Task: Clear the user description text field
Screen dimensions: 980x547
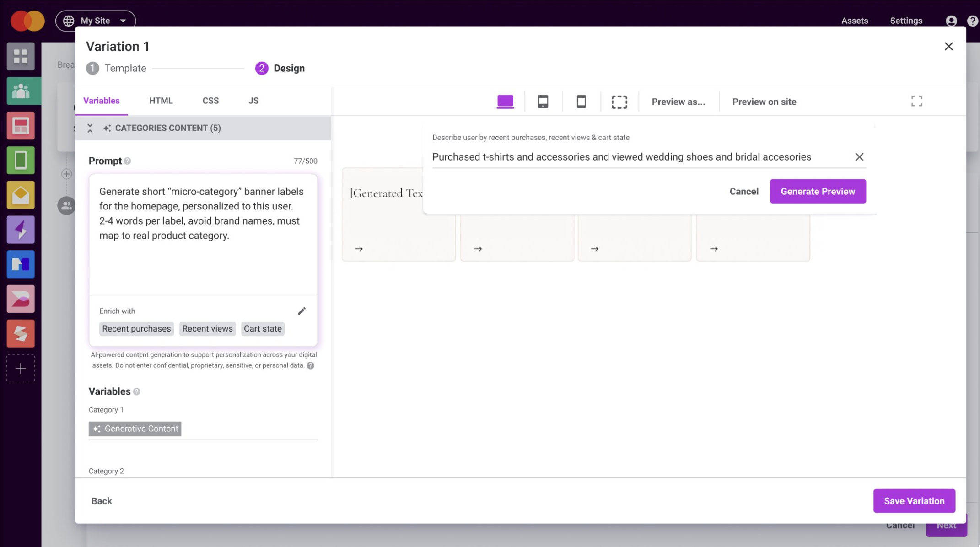Action: 859,157
